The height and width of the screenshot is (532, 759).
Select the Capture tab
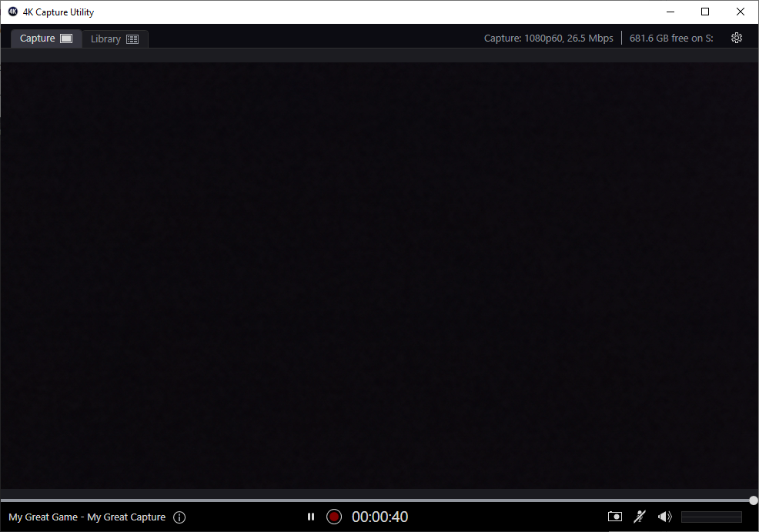coord(38,37)
